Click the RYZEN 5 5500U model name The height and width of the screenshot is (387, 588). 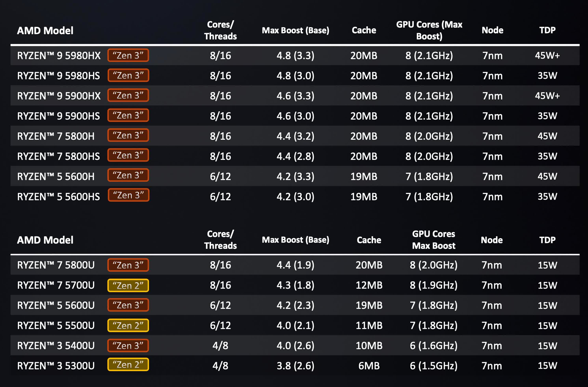(x=56, y=326)
